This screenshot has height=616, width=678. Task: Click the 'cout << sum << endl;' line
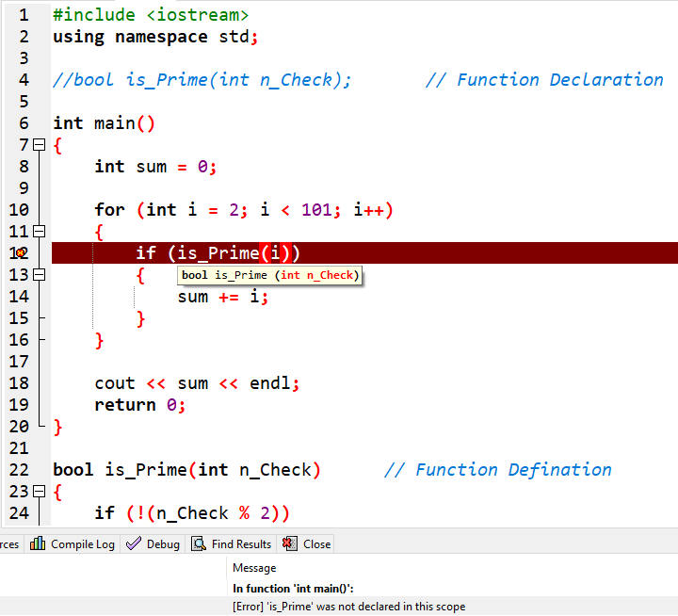(197, 383)
